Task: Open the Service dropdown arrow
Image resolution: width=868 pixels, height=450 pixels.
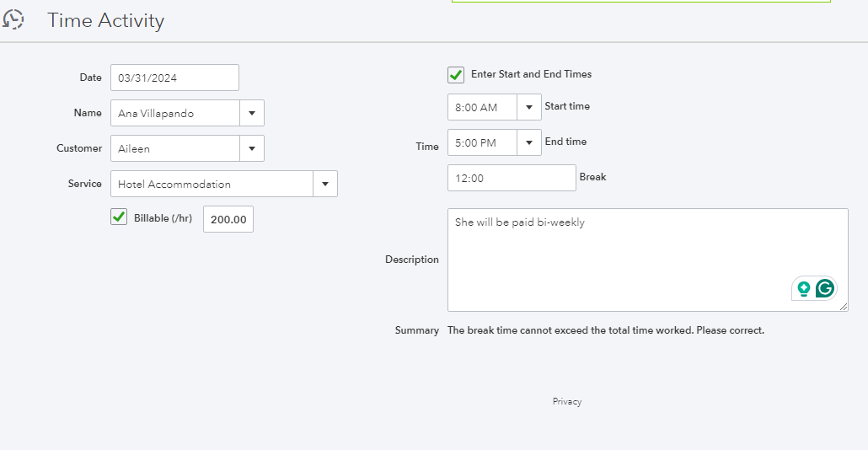Action: click(x=325, y=184)
